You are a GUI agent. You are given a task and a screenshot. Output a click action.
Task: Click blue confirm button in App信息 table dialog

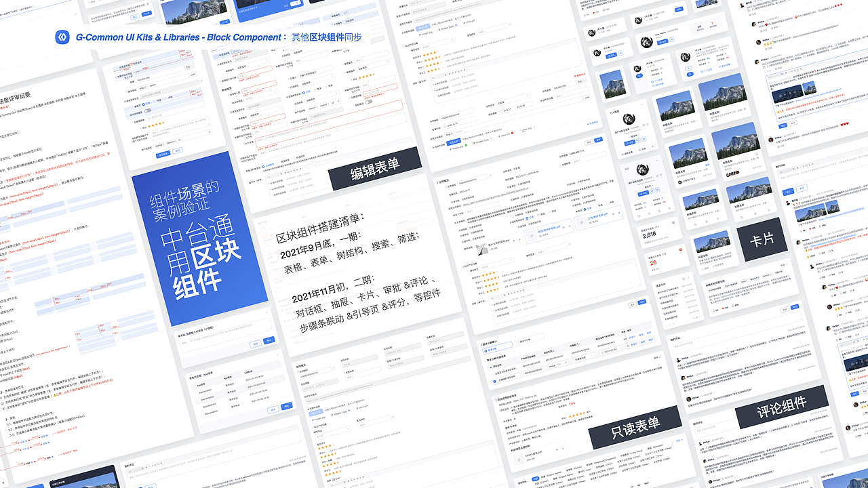point(287,406)
